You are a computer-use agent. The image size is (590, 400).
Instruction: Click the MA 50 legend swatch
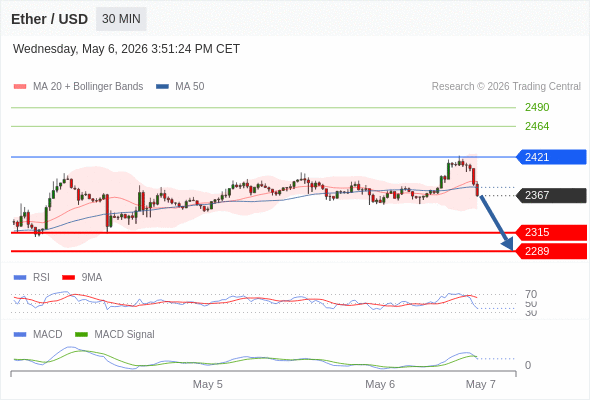(162, 87)
